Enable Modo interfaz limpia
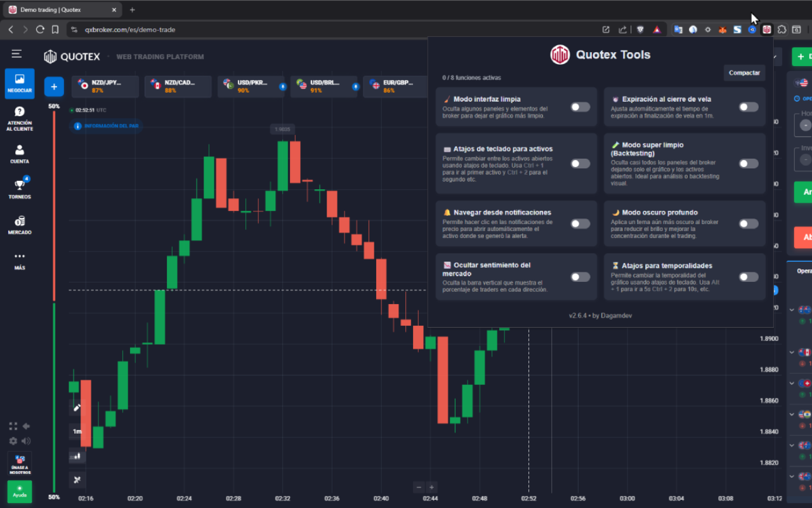The width and height of the screenshot is (812, 508). pyautogui.click(x=580, y=107)
